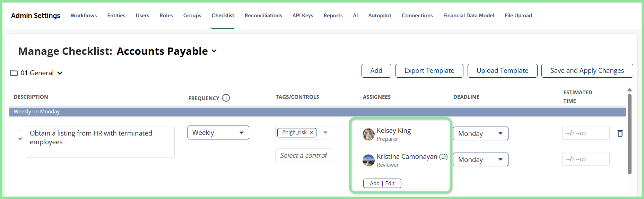Open the Groups tab

192,15
